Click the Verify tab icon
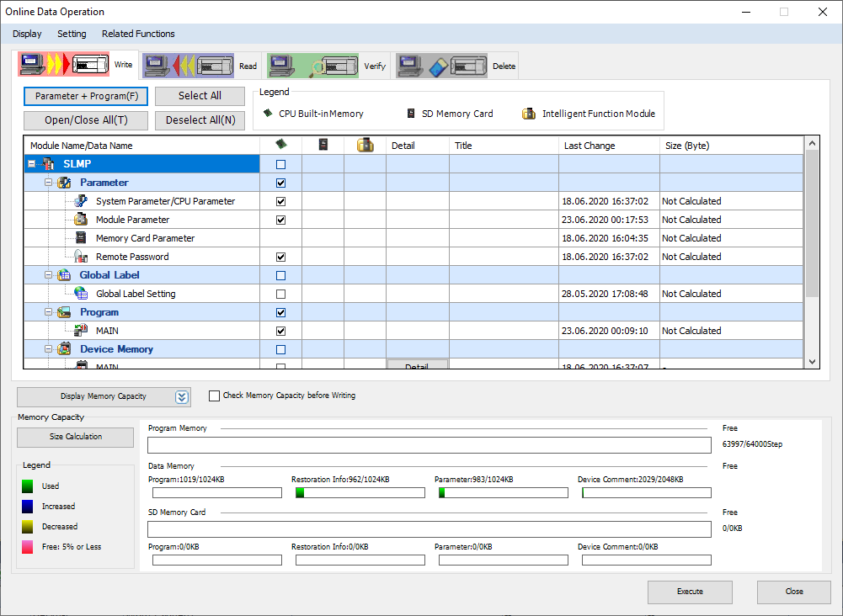843x616 pixels. [x=313, y=66]
